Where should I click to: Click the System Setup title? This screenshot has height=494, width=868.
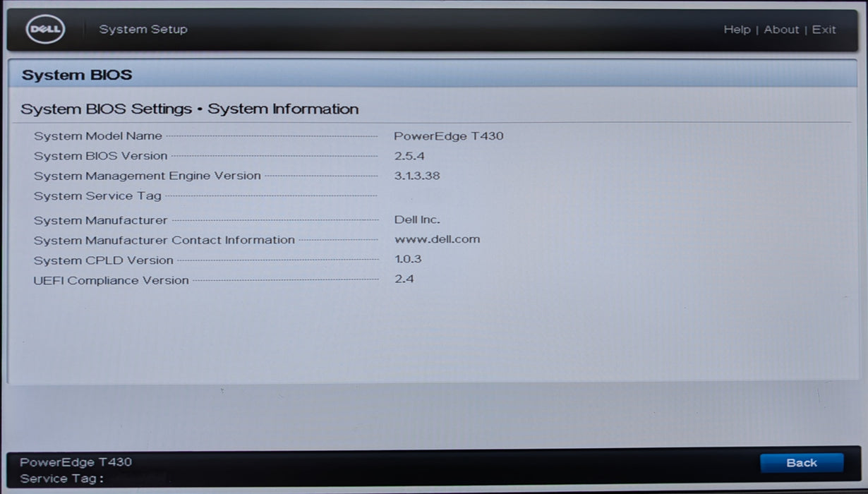tap(143, 30)
